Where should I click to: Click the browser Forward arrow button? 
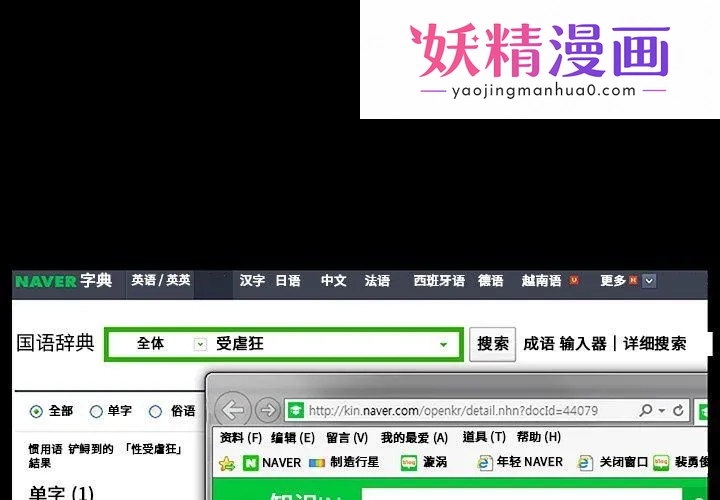[267, 410]
